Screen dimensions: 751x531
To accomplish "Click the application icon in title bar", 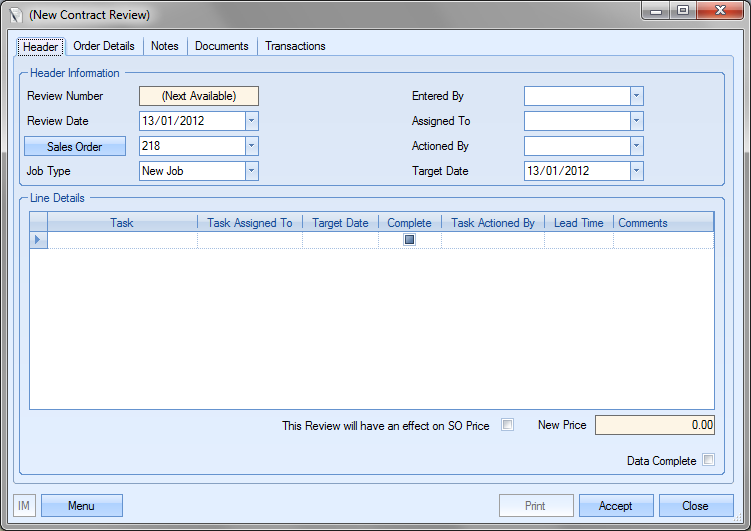I will tap(16, 15).
